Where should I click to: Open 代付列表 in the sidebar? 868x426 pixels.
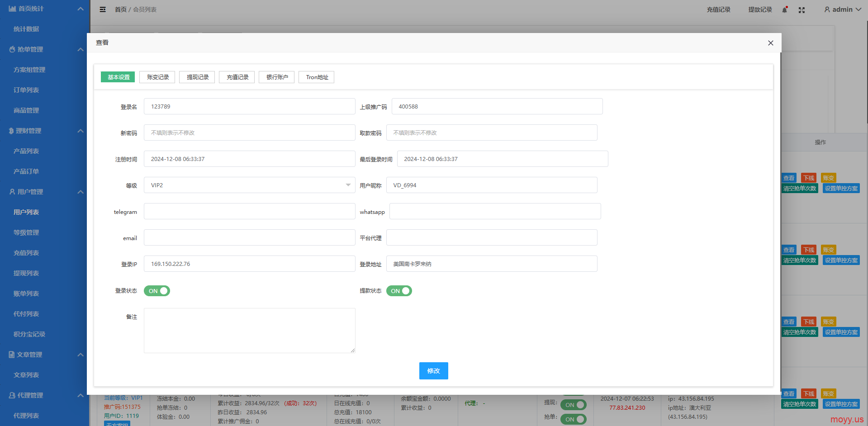[26, 314]
